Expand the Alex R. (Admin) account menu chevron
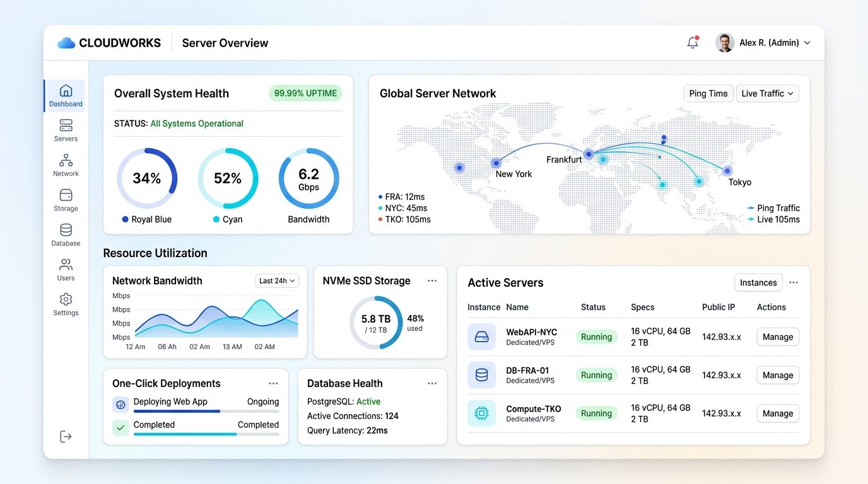 point(807,43)
